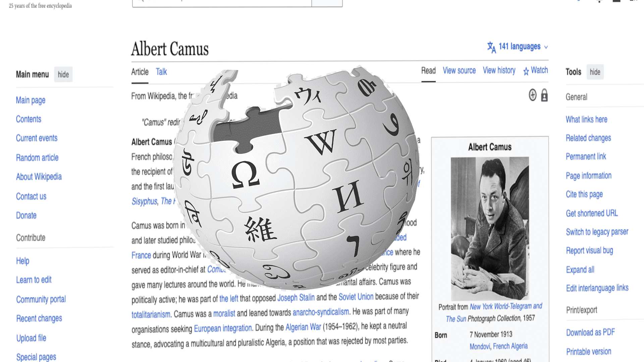644x362 pixels.
Task: Click the '7 November 1913' birth date
Action: (491, 334)
